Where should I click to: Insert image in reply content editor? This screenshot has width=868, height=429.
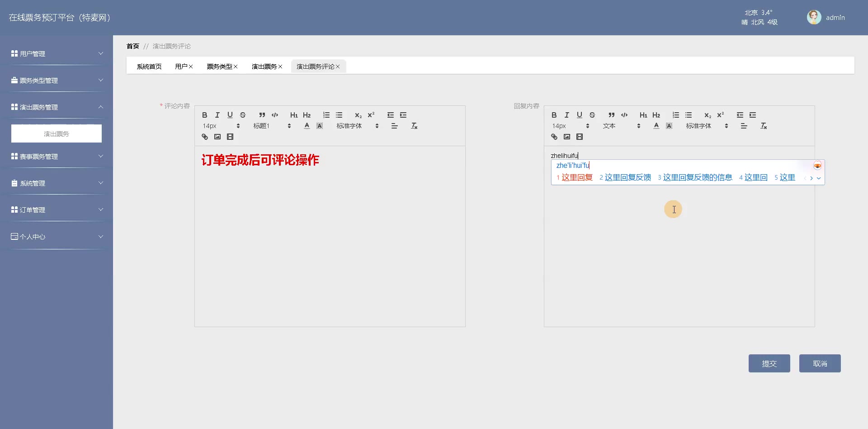pos(567,137)
